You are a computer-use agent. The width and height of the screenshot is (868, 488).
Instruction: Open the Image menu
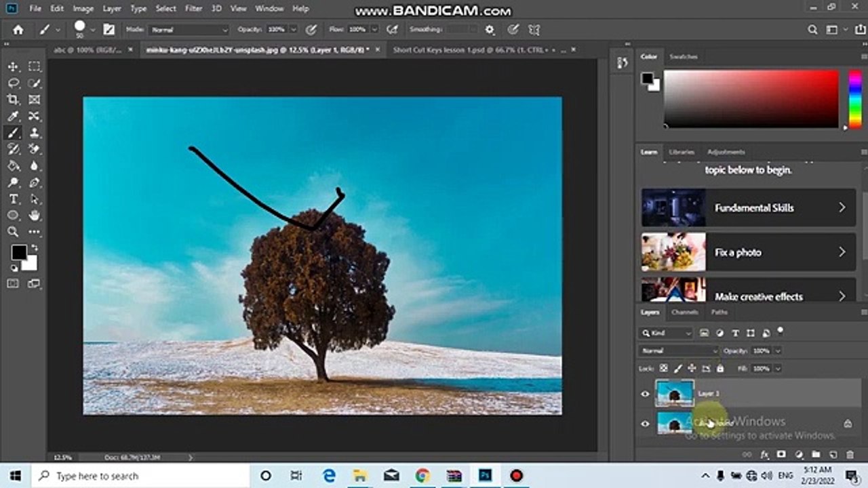(83, 9)
